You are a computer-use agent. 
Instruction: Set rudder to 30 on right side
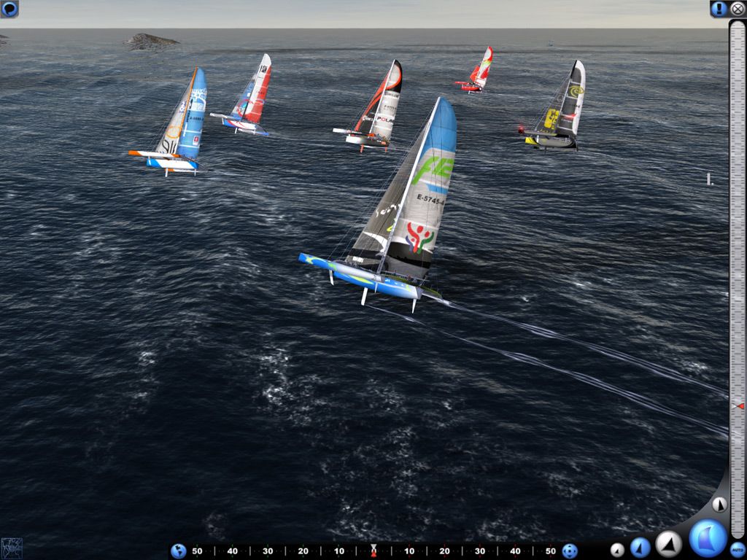480,551
